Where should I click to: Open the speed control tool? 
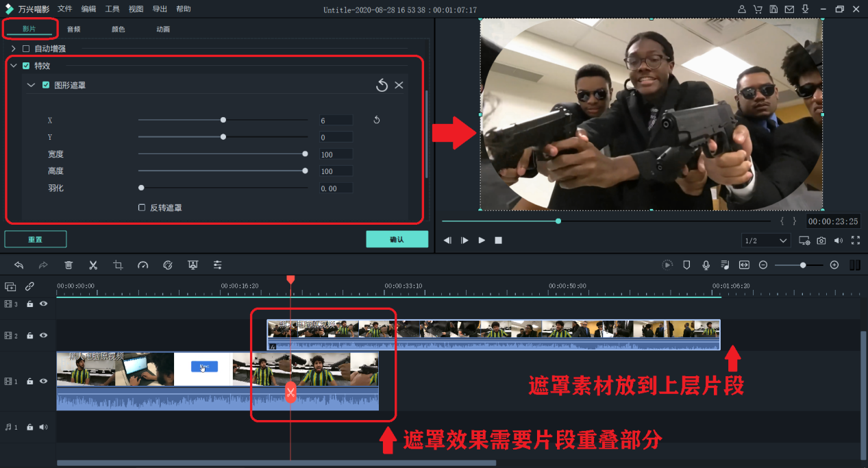(x=142, y=265)
